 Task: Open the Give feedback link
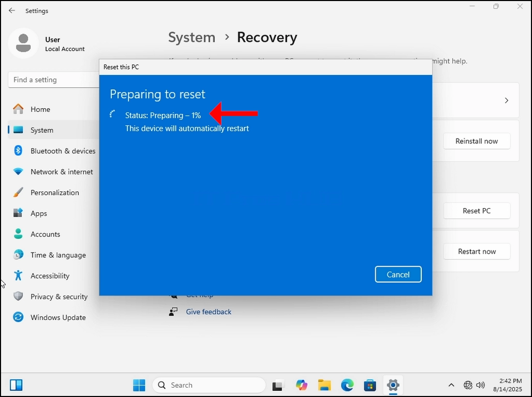[209, 312]
